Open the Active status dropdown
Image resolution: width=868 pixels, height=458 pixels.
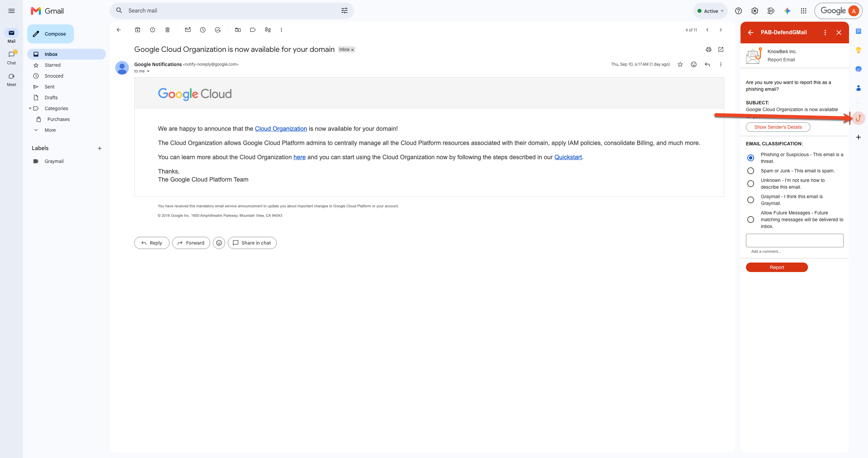(710, 11)
